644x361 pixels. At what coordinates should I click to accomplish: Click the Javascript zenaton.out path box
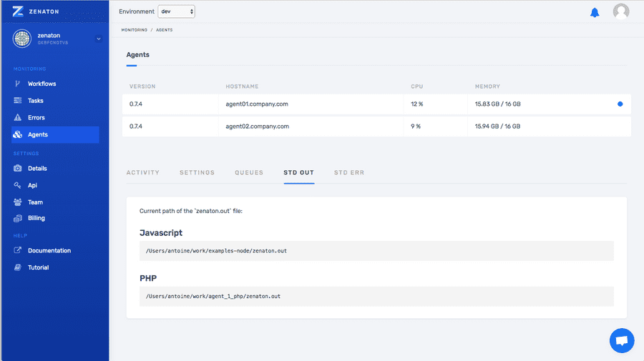point(376,251)
